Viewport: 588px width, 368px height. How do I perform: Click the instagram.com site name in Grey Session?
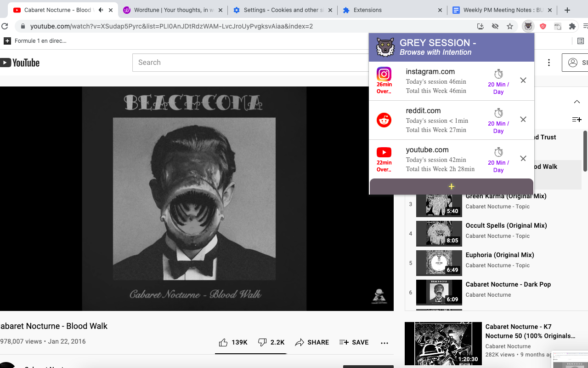click(430, 71)
